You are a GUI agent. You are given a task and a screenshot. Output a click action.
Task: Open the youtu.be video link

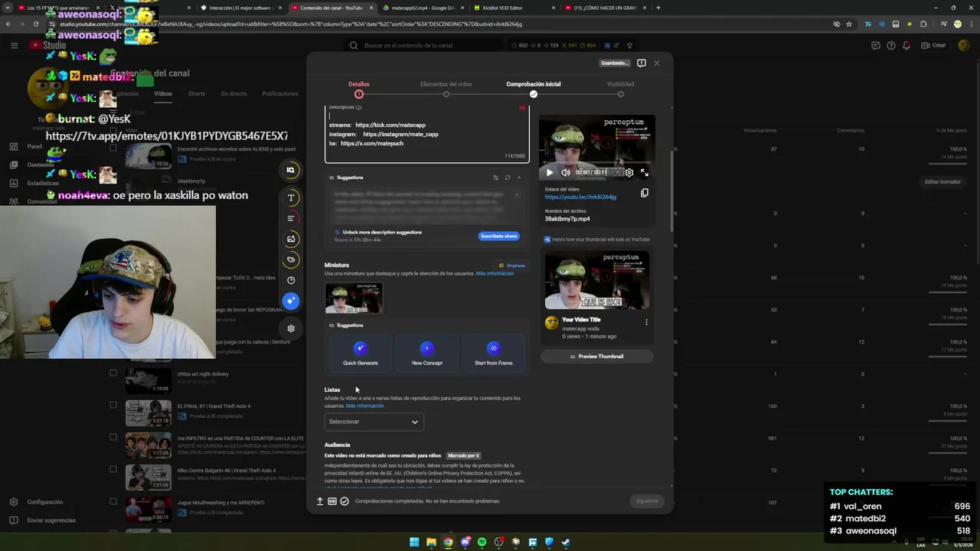[580, 197]
